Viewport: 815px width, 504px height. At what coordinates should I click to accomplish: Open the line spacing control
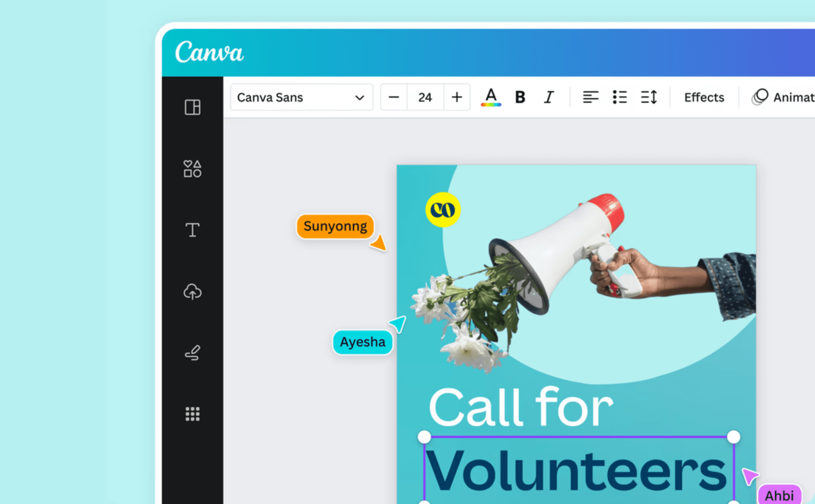[x=649, y=97]
